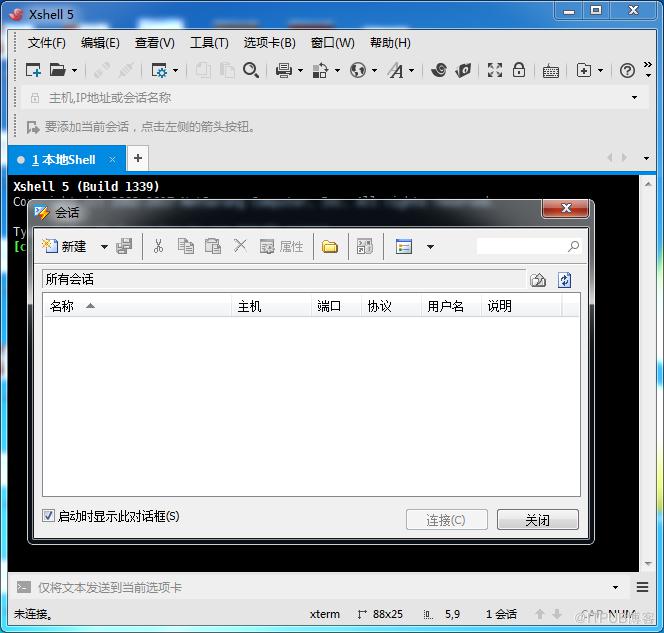Click the new folder icon in Sessions dialog
Viewport: 664px width, 633px height.
point(329,246)
